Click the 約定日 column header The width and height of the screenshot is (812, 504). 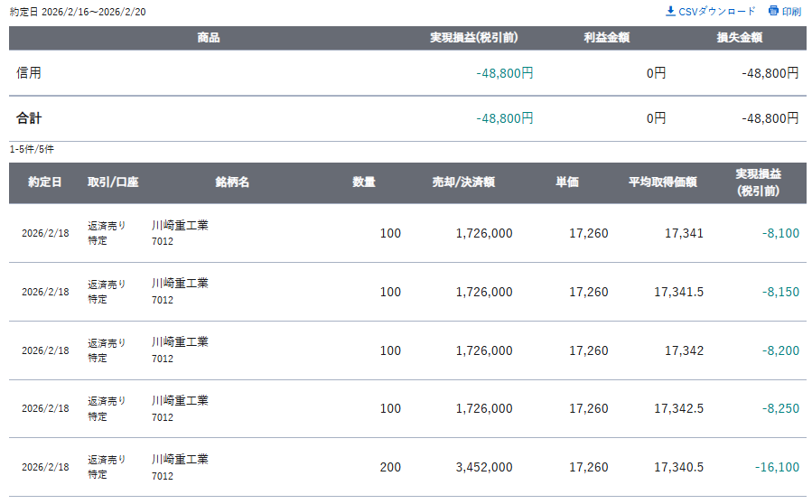[45, 182]
